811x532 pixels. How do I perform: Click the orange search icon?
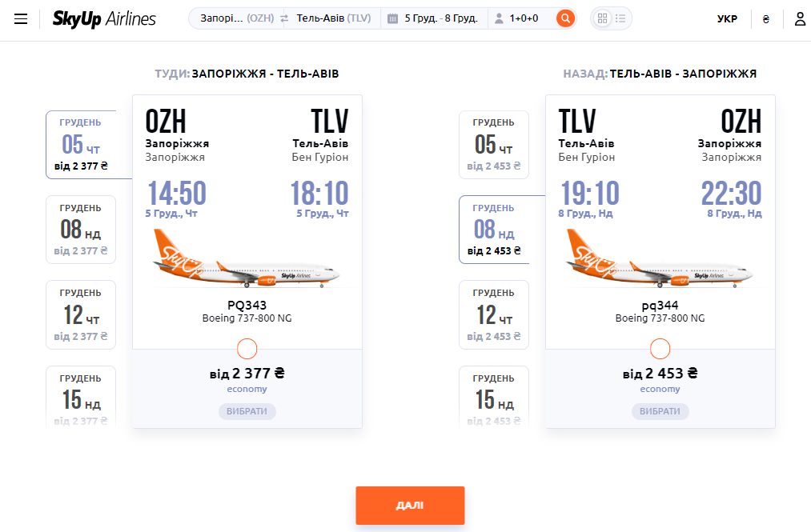coord(566,18)
